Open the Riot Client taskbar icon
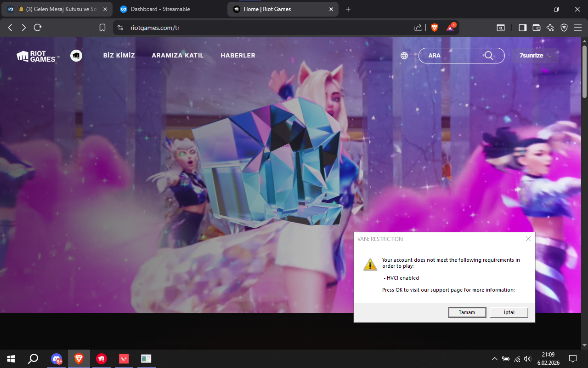The height and width of the screenshot is (368, 588). [x=102, y=359]
